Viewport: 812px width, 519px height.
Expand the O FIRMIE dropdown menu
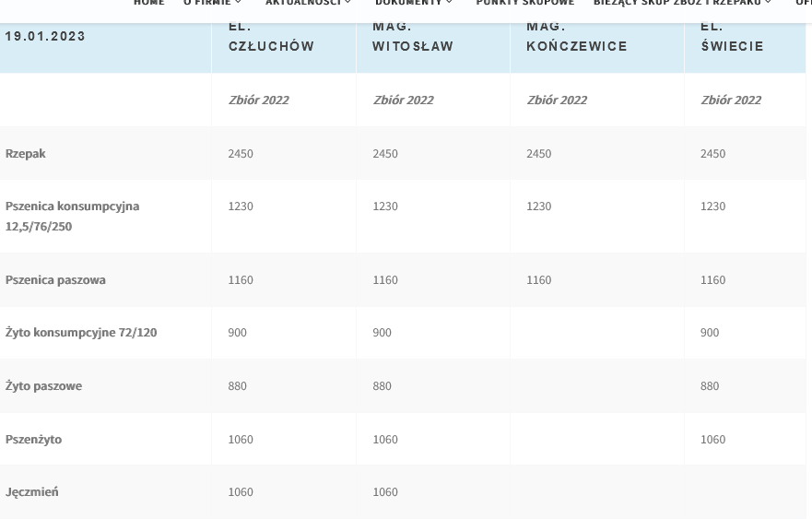(212, 4)
